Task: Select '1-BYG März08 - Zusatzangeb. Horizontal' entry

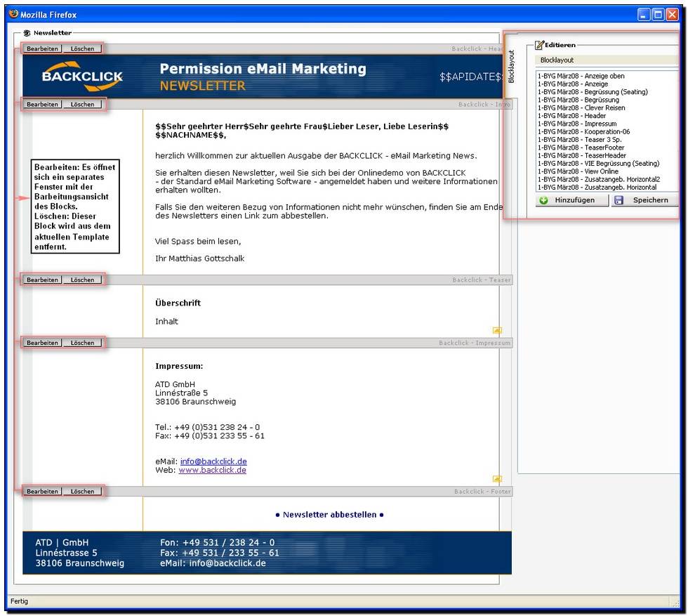Action: 597,187
